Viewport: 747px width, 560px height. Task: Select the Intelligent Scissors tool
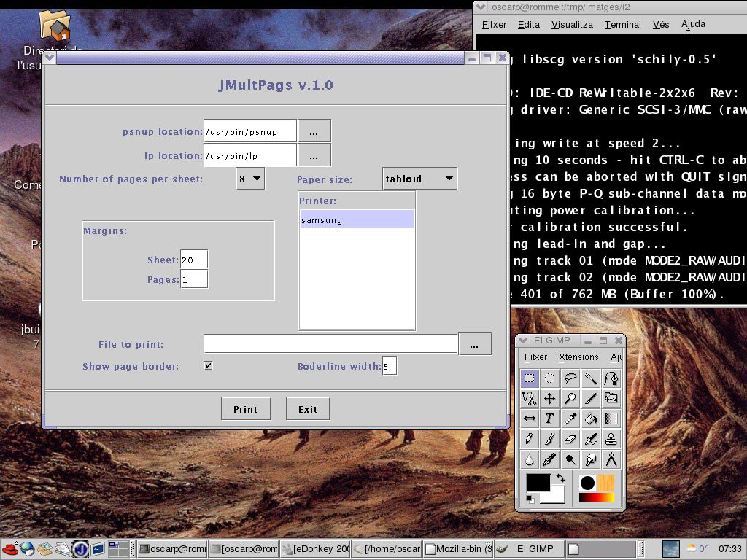coord(530,399)
